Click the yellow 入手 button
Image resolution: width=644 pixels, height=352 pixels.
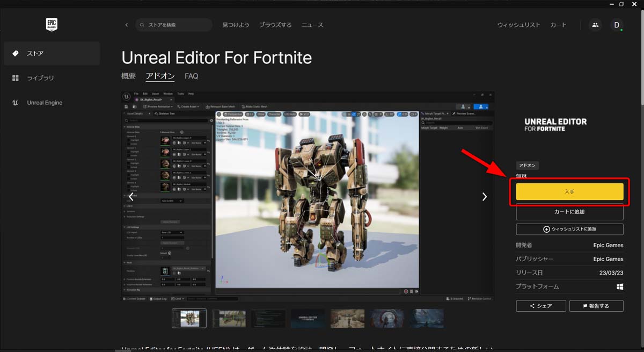pos(569,192)
